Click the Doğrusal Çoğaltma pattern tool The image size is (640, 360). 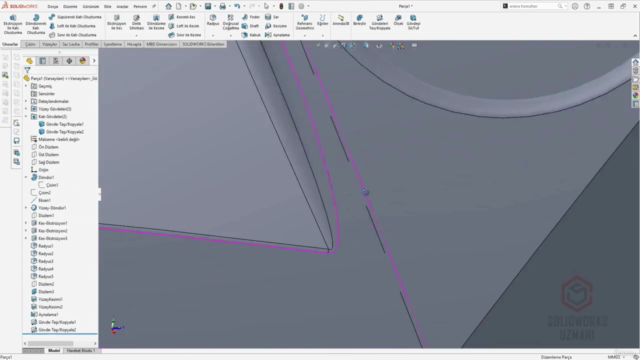pos(231,22)
